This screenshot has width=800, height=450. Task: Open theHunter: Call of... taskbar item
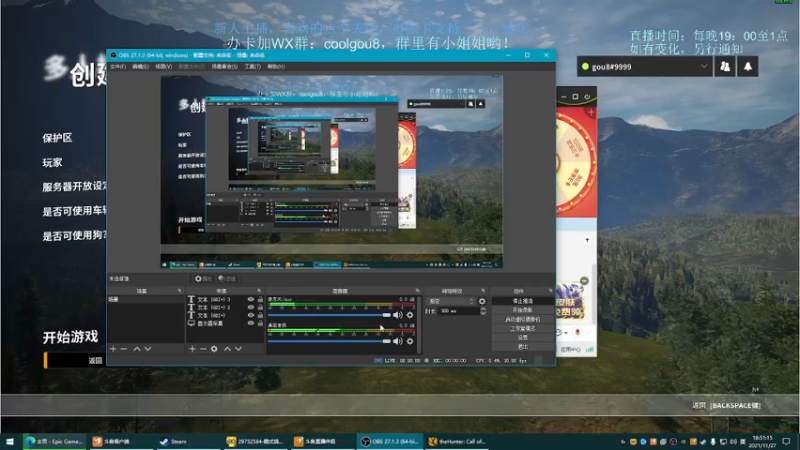click(457, 441)
